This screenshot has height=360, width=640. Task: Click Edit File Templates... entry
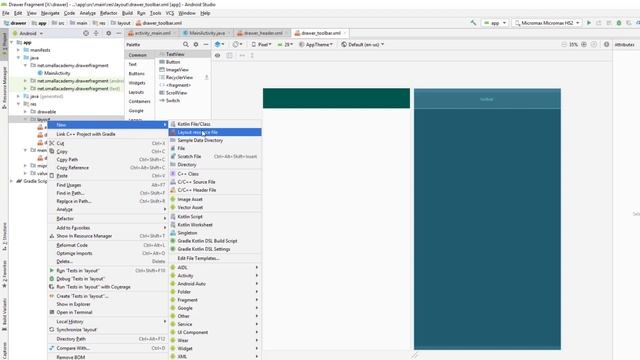coord(215,258)
